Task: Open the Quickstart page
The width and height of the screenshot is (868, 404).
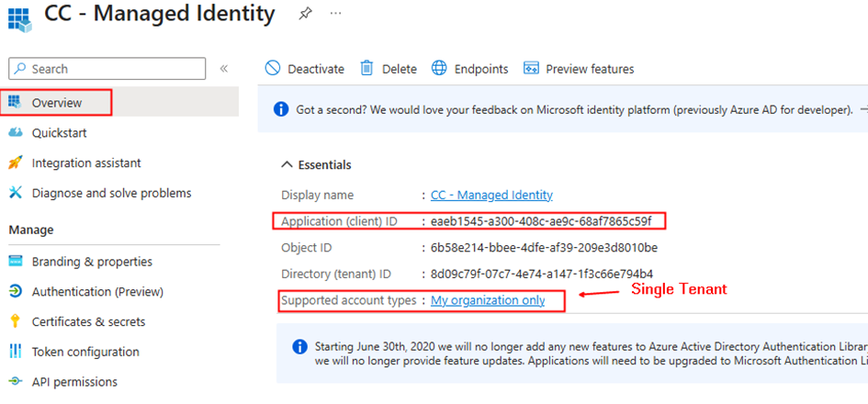Action: click(59, 133)
